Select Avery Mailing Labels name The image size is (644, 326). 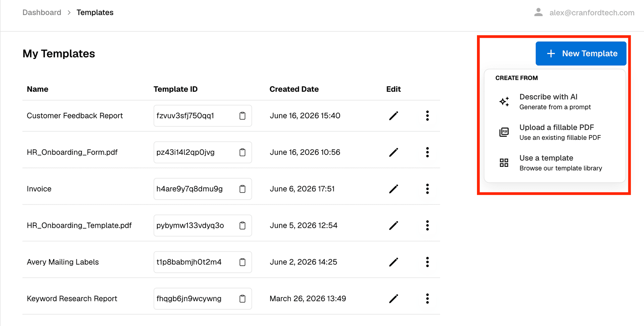click(63, 262)
